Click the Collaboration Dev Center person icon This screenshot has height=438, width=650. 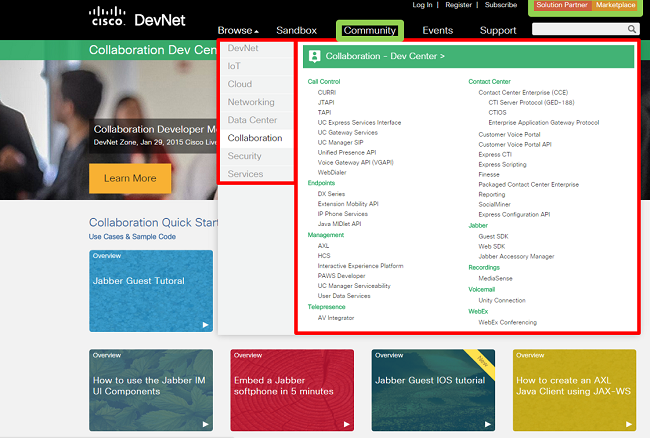pyautogui.click(x=315, y=56)
